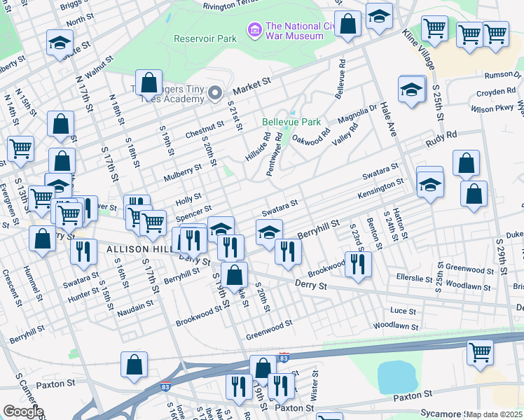The image size is (524, 420).
Task: Click the Market St label
Action: 251,86
